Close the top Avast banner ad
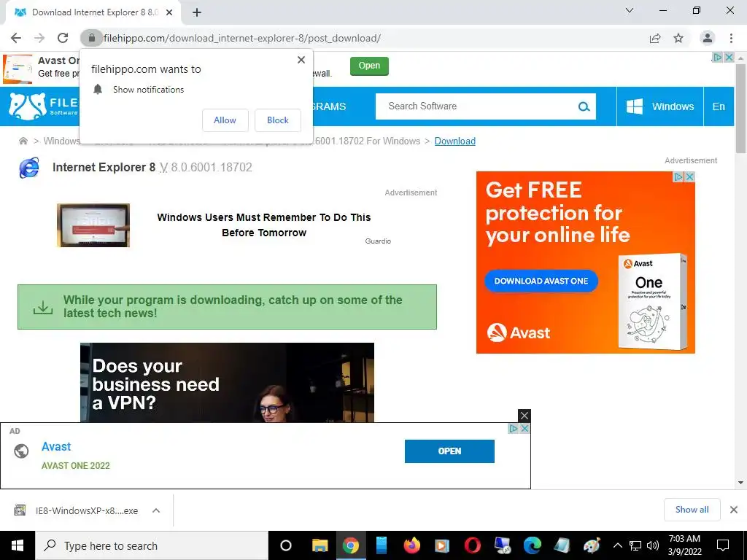This screenshot has height=560, width=747. [x=729, y=57]
